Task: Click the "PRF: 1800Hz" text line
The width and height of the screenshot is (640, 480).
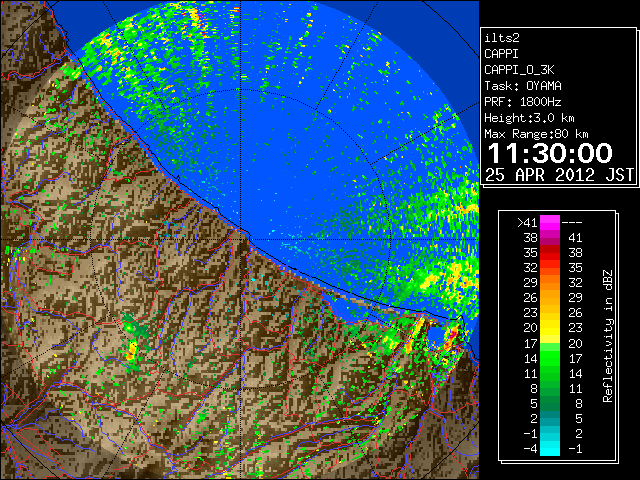Action: [x=523, y=102]
